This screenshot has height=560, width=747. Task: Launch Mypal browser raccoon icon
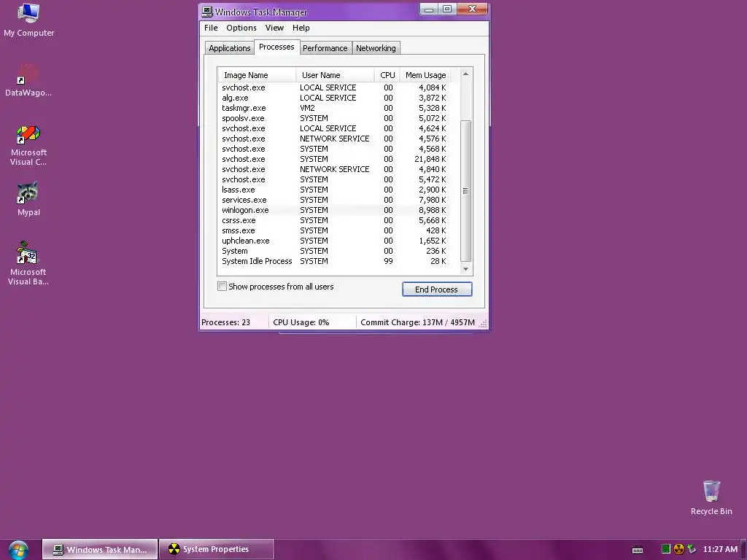click(28, 198)
